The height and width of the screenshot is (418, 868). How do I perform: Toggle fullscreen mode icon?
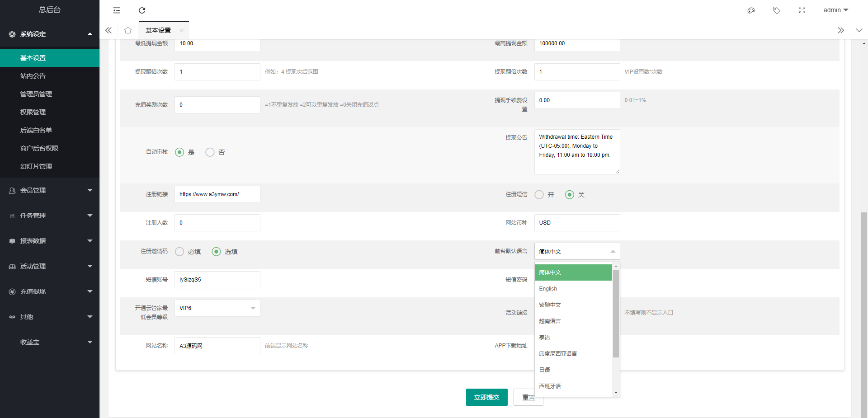[802, 10]
